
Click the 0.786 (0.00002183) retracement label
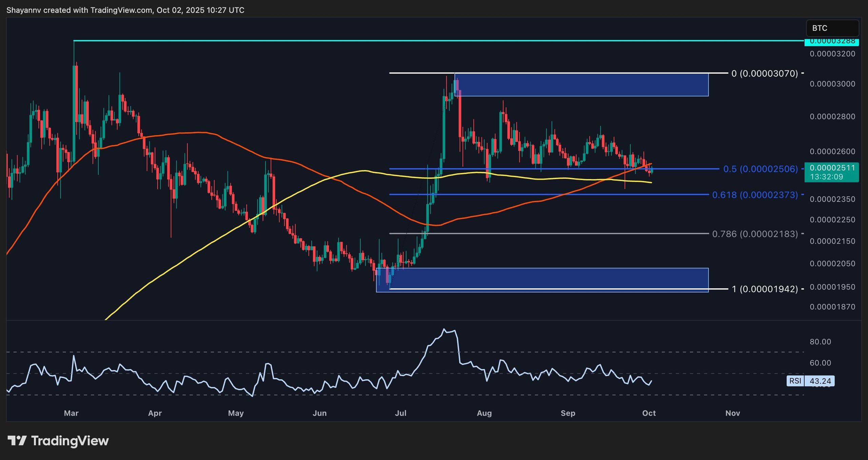pyautogui.click(x=755, y=234)
